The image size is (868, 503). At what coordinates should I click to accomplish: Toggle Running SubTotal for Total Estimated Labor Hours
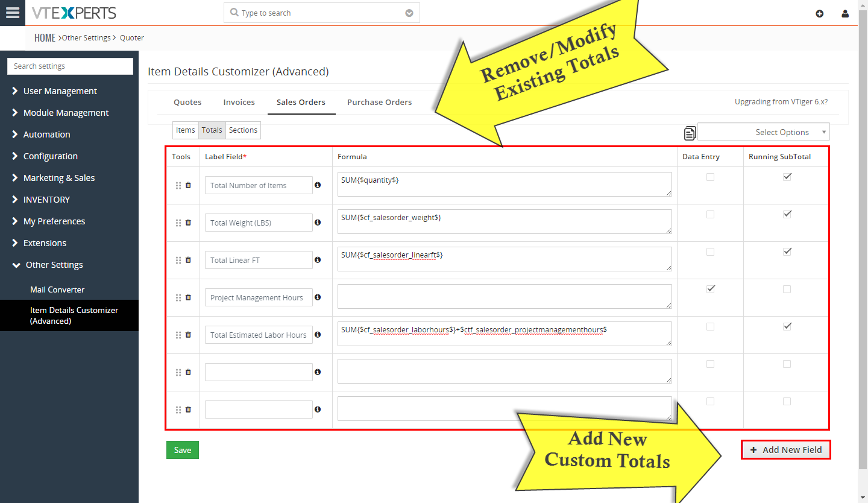pyautogui.click(x=787, y=327)
